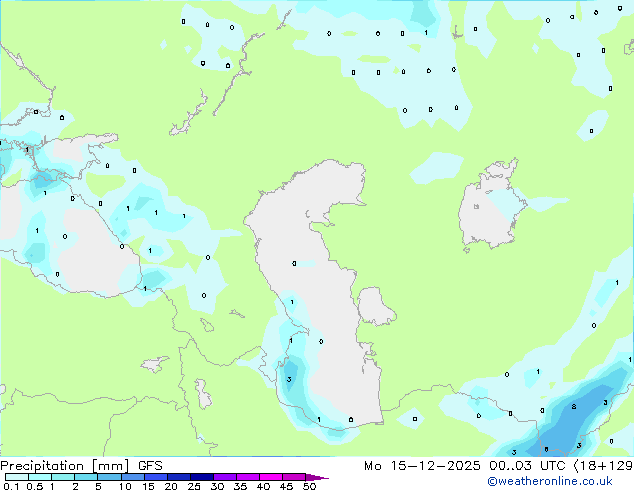Click the '50' legend scale value
This screenshot has width=634, height=490.
tap(309, 486)
